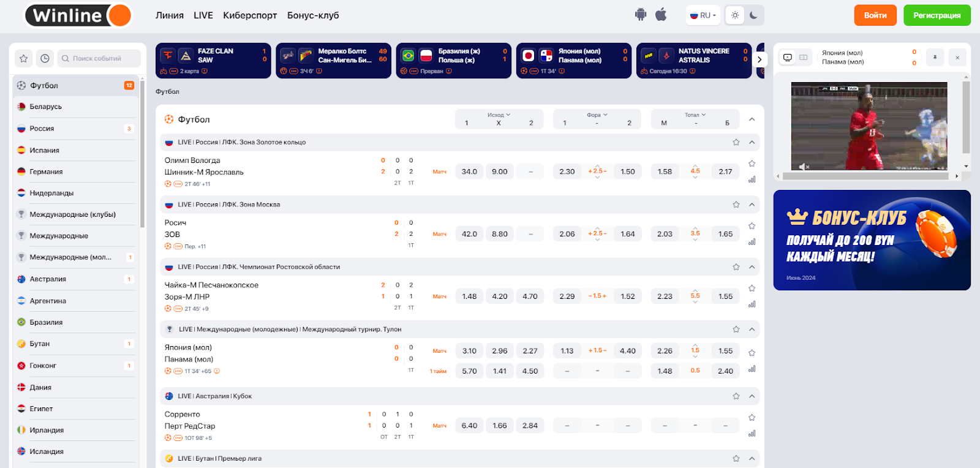
Task: Favorite the ЛФК Зона Москва league
Action: tap(736, 205)
